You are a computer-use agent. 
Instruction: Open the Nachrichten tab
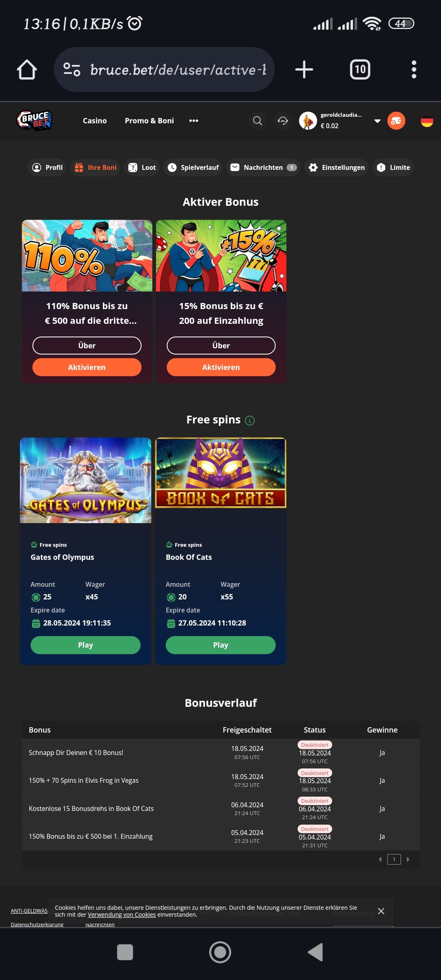pyautogui.click(x=263, y=167)
